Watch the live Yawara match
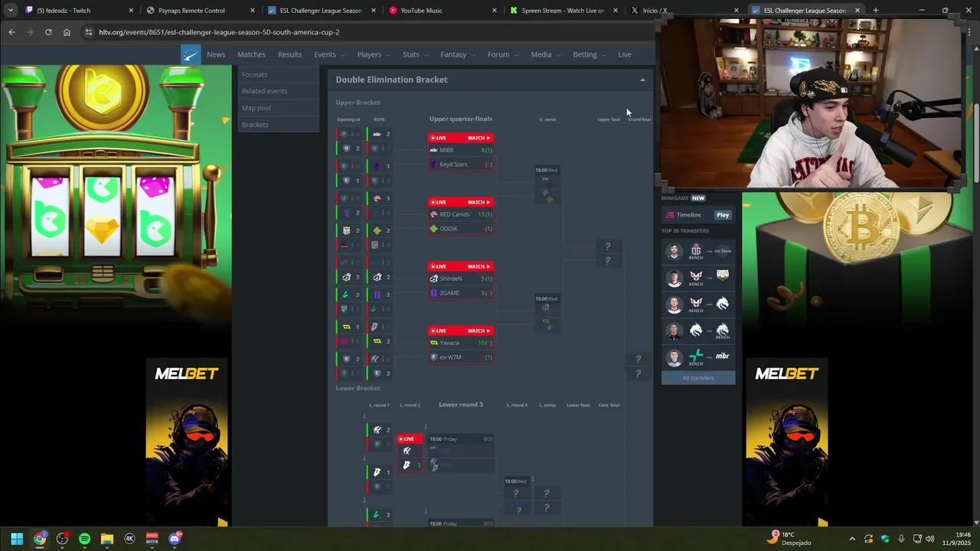The height and width of the screenshot is (551, 980). [479, 331]
